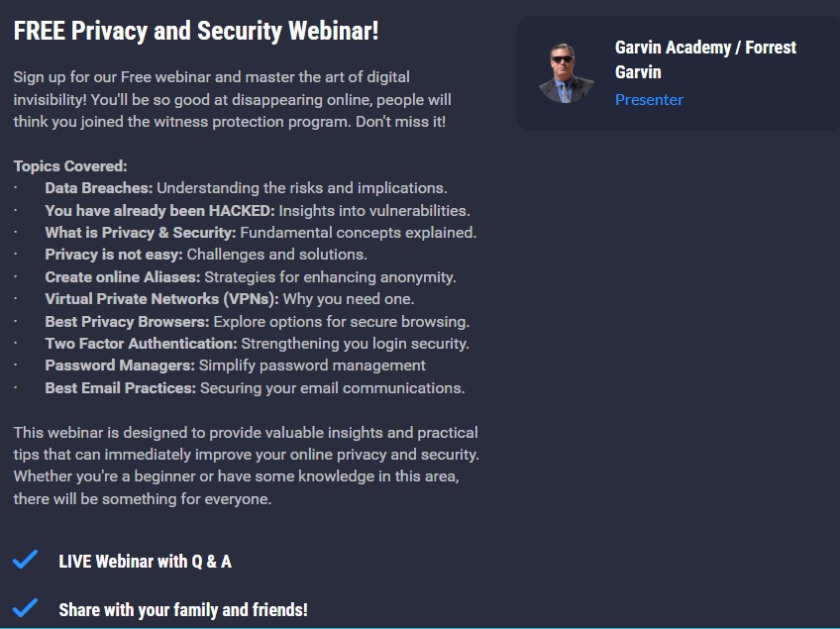The height and width of the screenshot is (629, 840).
Task: Click the blue checkmark beside Share with family
Action: tap(25, 608)
